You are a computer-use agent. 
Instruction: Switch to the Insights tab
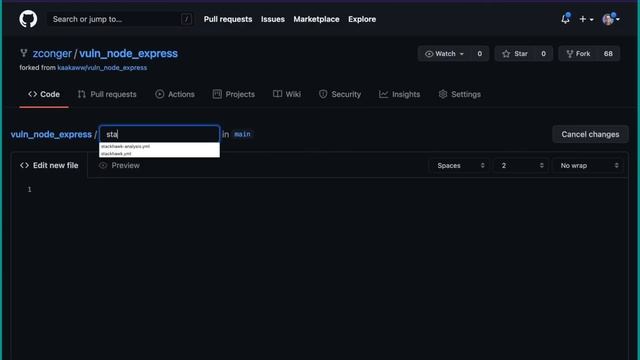[x=399, y=94]
